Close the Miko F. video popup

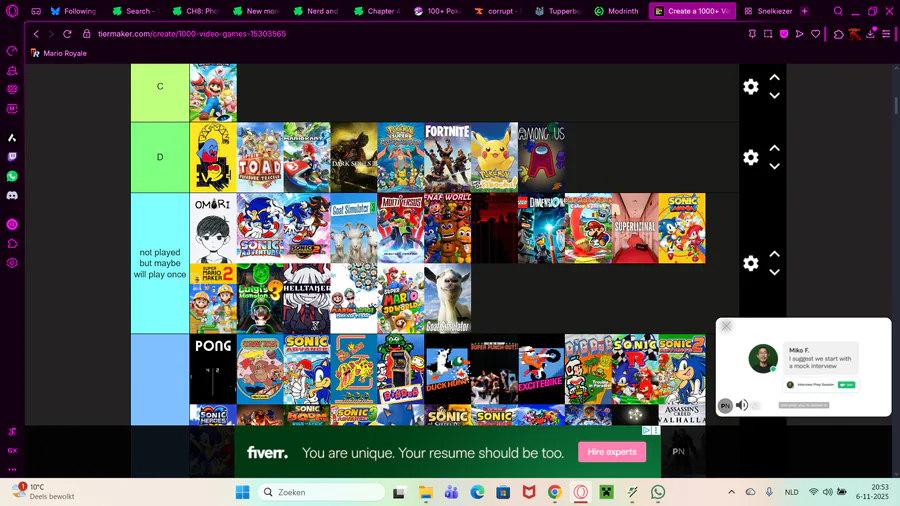pos(726,326)
